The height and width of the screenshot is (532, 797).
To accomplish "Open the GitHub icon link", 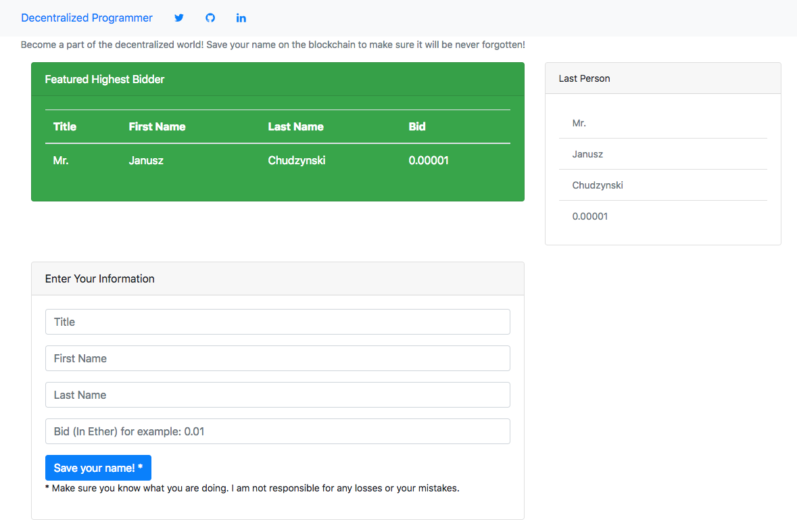I will click(x=210, y=18).
